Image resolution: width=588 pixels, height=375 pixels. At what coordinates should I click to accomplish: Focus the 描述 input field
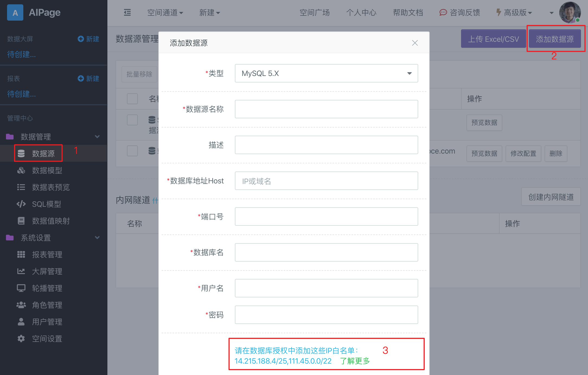click(326, 145)
